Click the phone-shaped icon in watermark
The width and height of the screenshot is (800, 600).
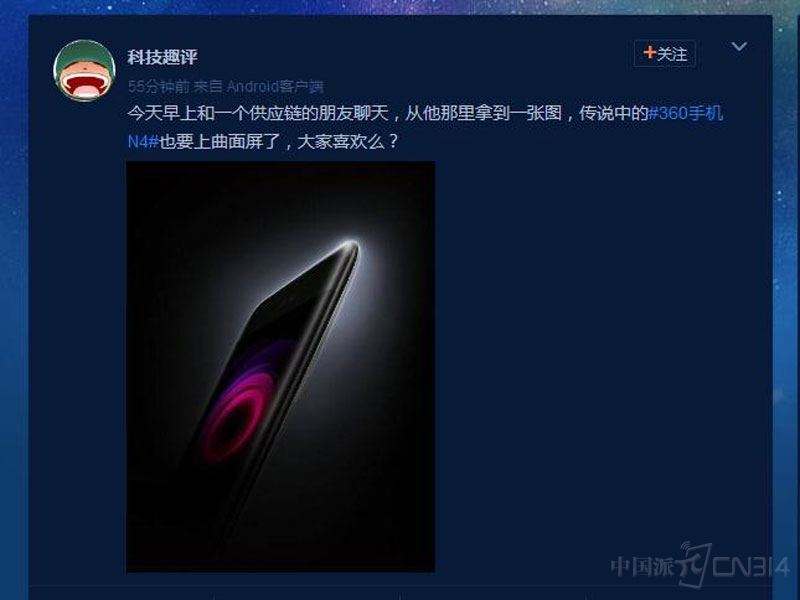(693, 564)
